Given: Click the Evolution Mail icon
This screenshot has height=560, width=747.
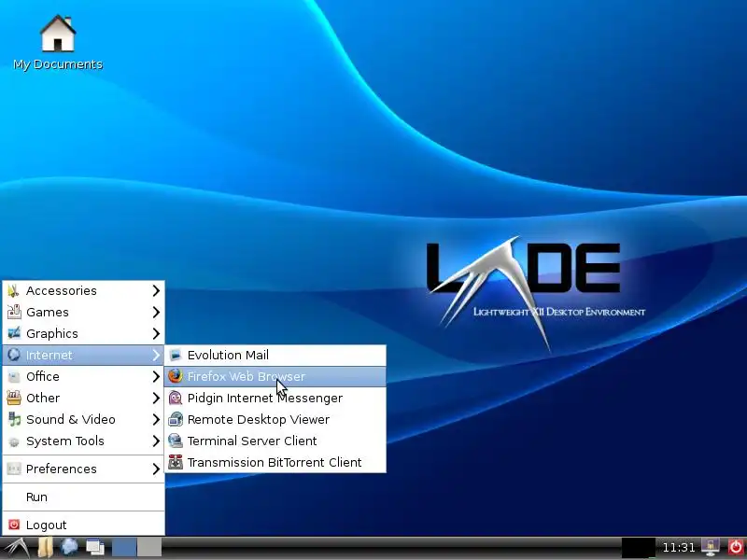Looking at the screenshot, I should [x=176, y=355].
